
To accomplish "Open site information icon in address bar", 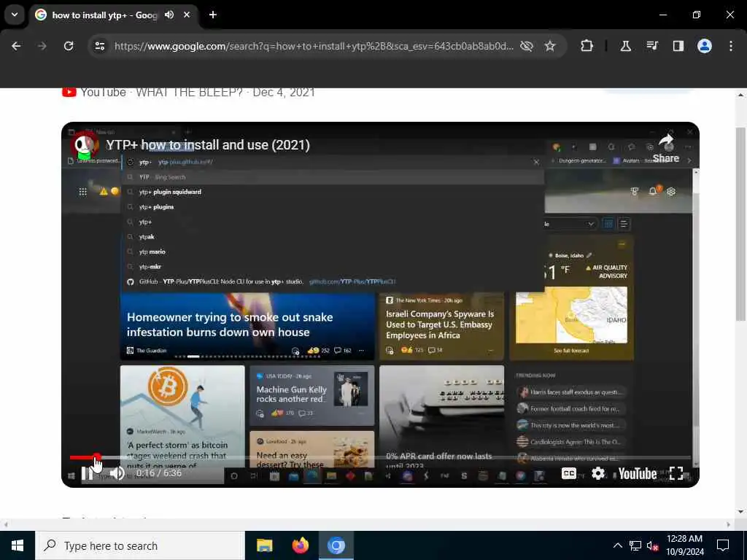I will tap(99, 46).
